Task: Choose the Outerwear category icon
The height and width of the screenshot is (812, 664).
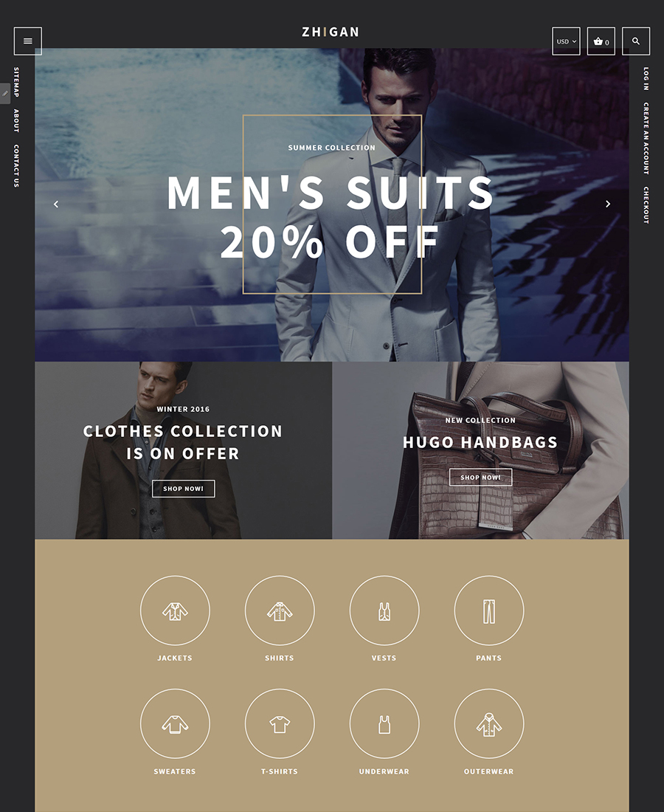Action: tap(489, 724)
